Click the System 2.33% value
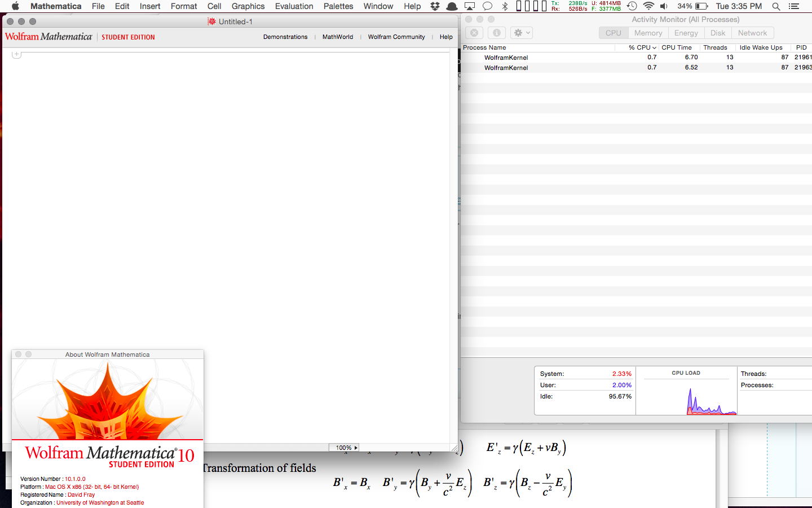 (622, 374)
